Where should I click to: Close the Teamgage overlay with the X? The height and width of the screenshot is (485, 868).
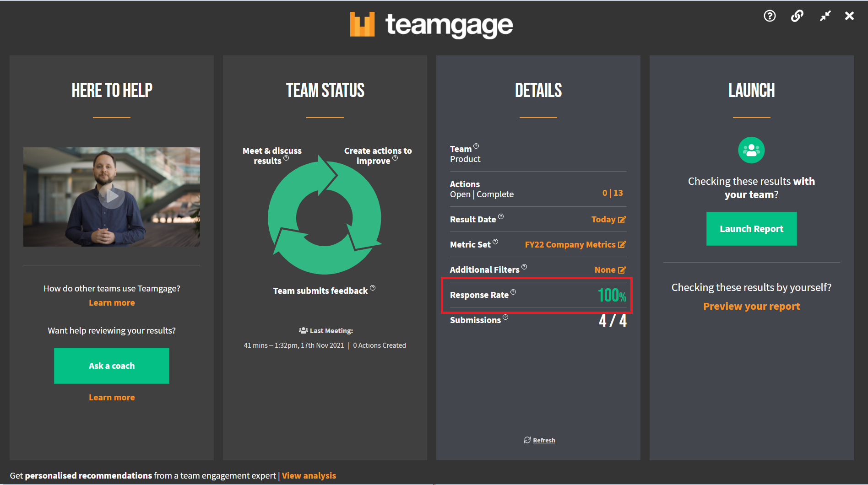(x=849, y=16)
